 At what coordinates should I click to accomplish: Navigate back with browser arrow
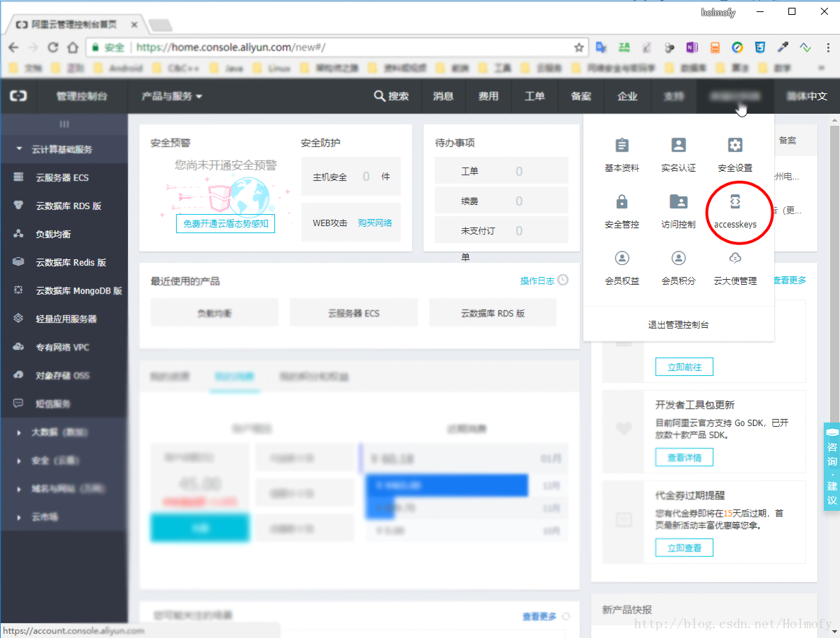(13, 47)
